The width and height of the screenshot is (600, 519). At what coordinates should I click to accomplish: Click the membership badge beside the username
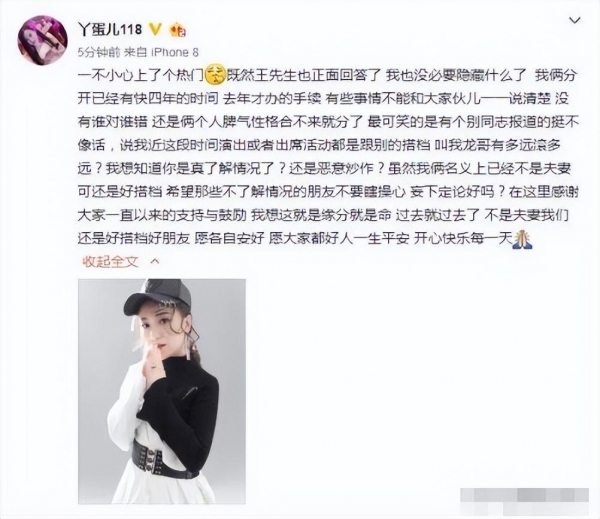tap(177, 29)
